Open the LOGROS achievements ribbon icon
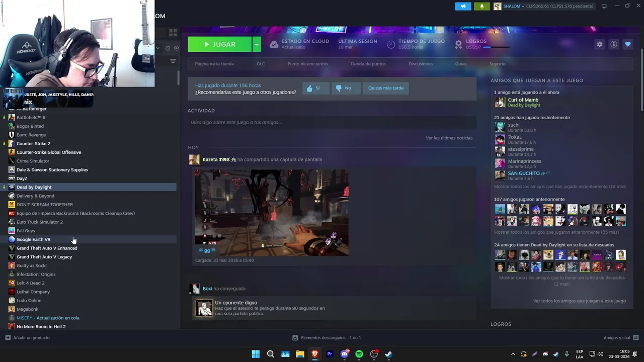 (458, 44)
